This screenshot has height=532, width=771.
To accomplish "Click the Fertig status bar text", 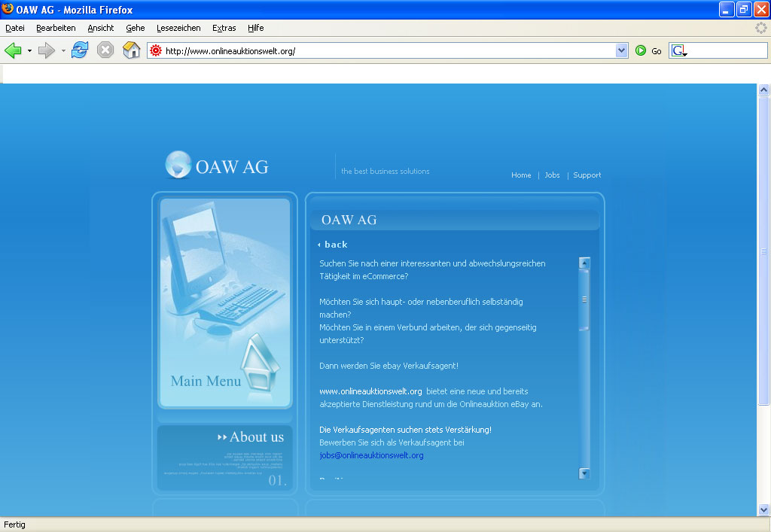I will [x=14, y=524].
